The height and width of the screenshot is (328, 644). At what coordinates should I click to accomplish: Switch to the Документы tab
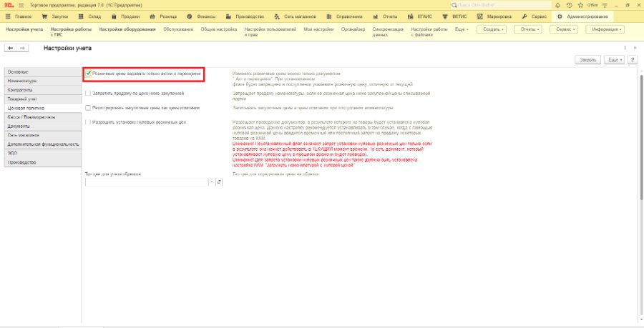[x=43, y=126]
